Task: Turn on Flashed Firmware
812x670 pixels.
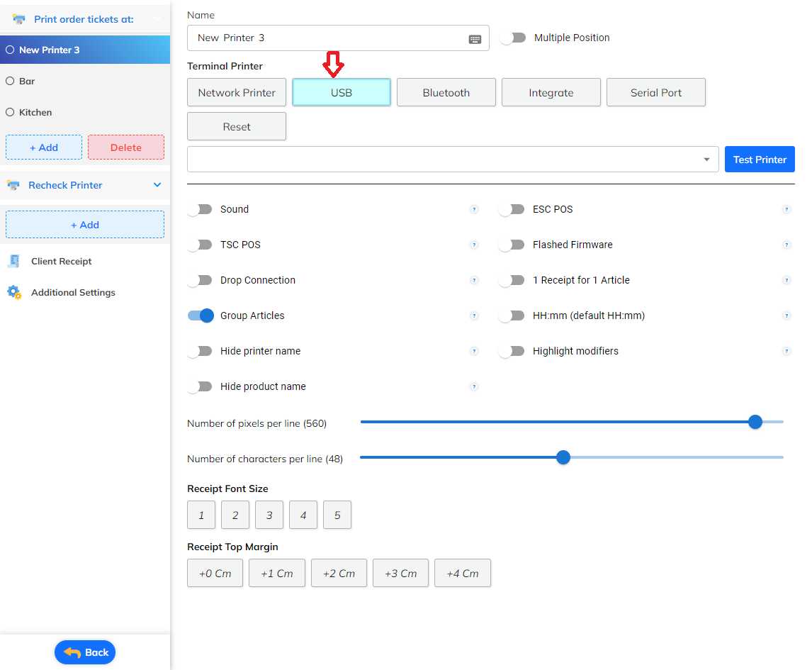Action: click(x=512, y=245)
